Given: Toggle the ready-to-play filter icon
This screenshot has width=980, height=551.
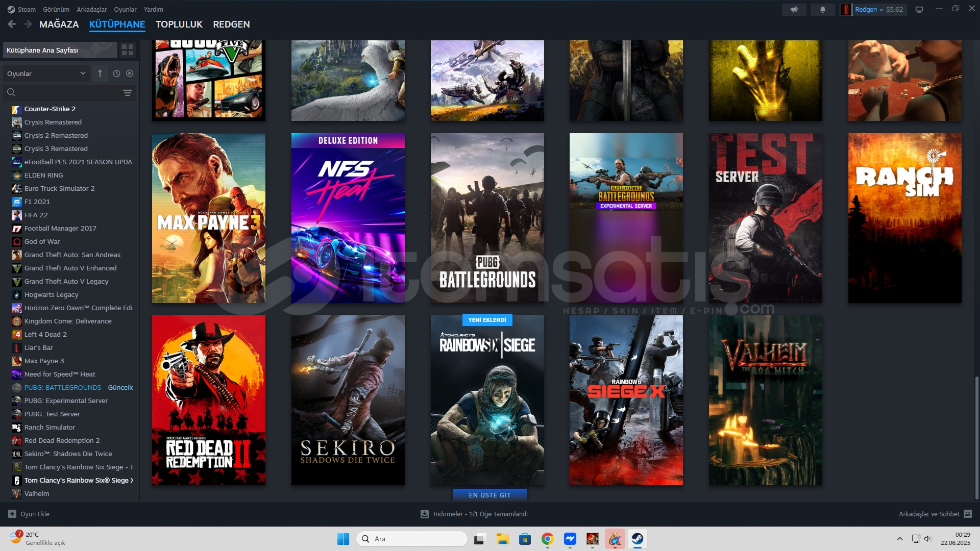Looking at the screenshot, I should click(x=130, y=73).
